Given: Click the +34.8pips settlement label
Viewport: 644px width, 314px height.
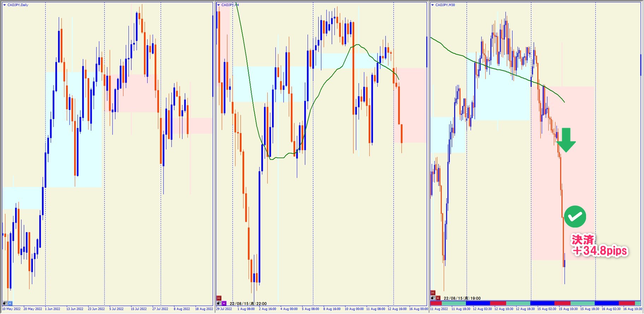Looking at the screenshot, I should 600,250.
